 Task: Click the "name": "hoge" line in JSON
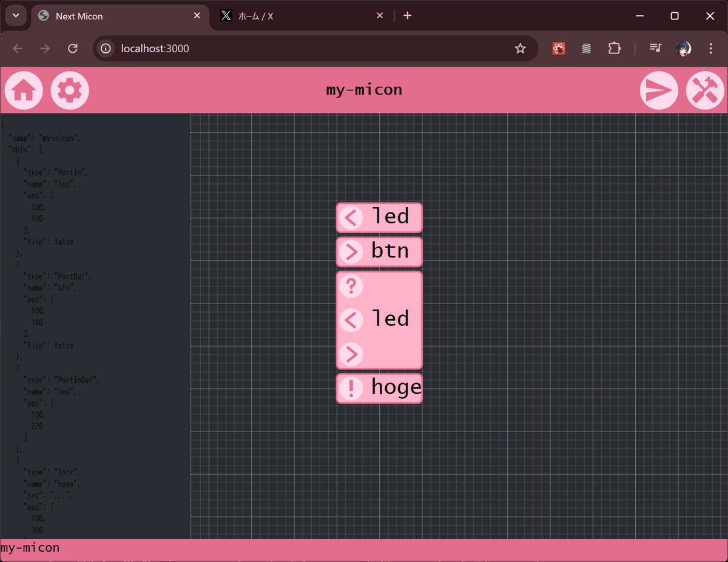pos(52,484)
